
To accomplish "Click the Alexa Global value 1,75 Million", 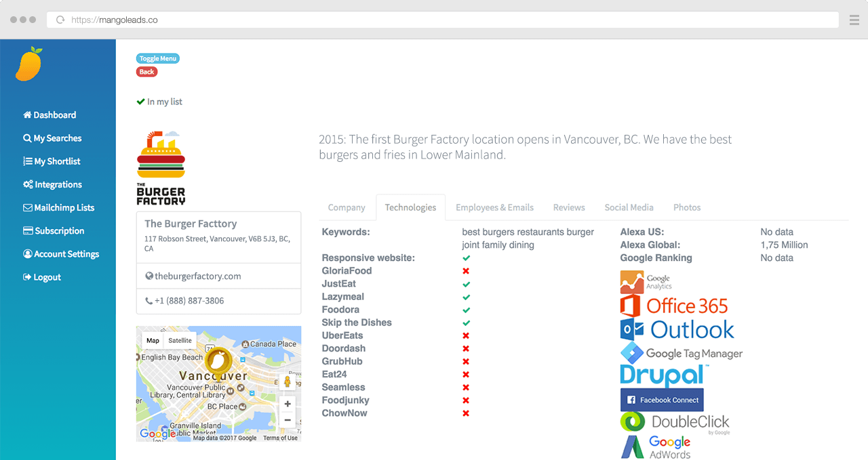I will [x=785, y=245].
